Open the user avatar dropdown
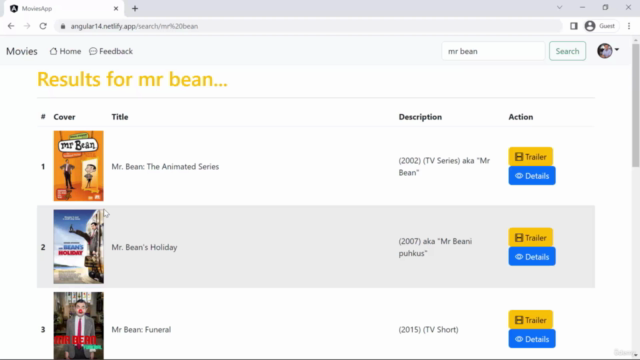This screenshot has height=360, width=640. 608,51
